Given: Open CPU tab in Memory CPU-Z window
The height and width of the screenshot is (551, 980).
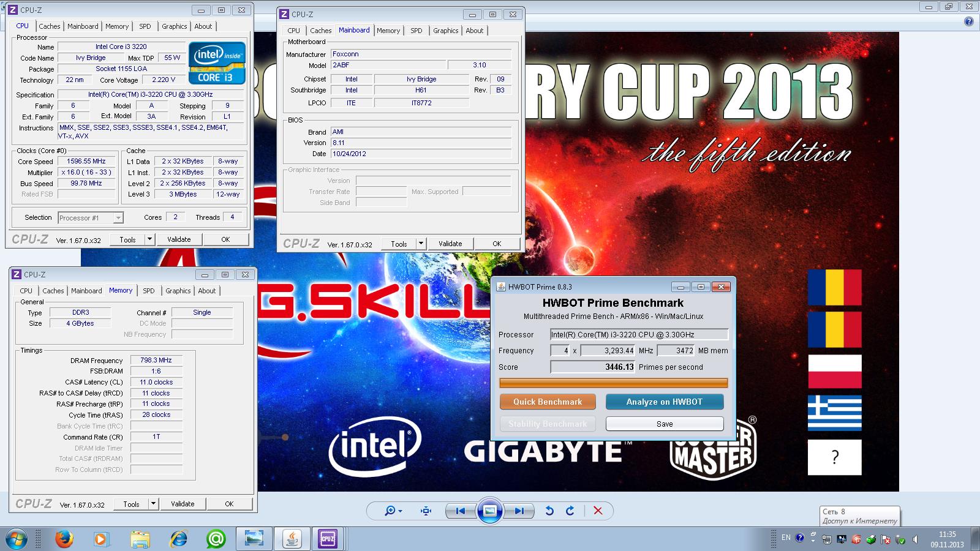Looking at the screenshot, I should tap(26, 291).
